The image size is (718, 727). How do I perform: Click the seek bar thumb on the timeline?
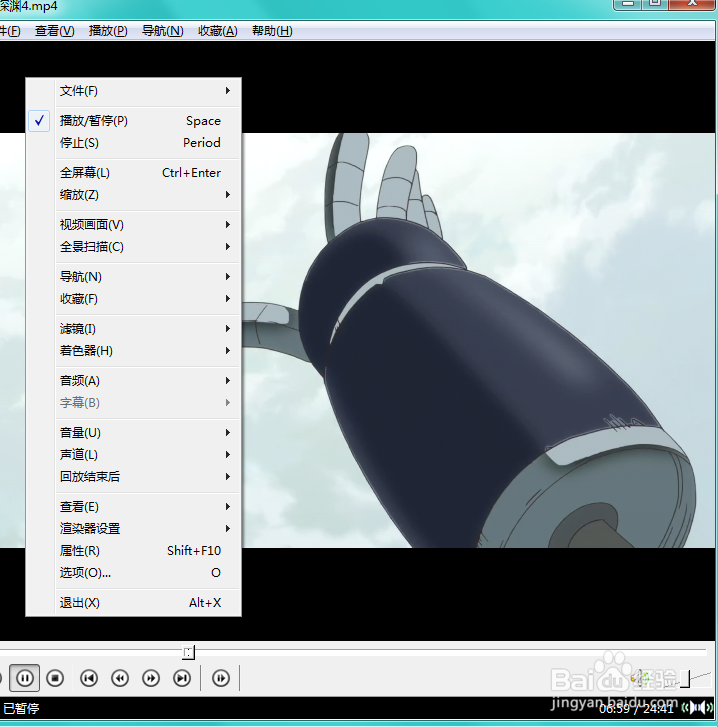[x=189, y=652]
